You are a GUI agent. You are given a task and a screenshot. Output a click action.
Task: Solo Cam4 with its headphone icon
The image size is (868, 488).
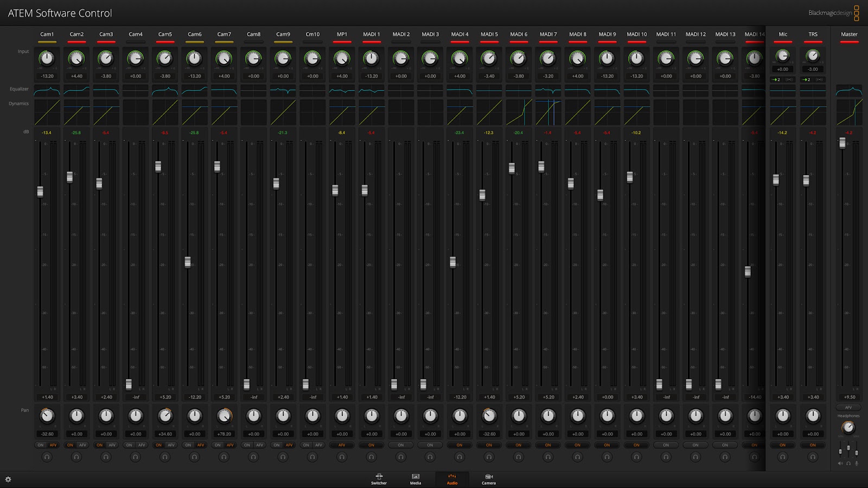click(136, 457)
